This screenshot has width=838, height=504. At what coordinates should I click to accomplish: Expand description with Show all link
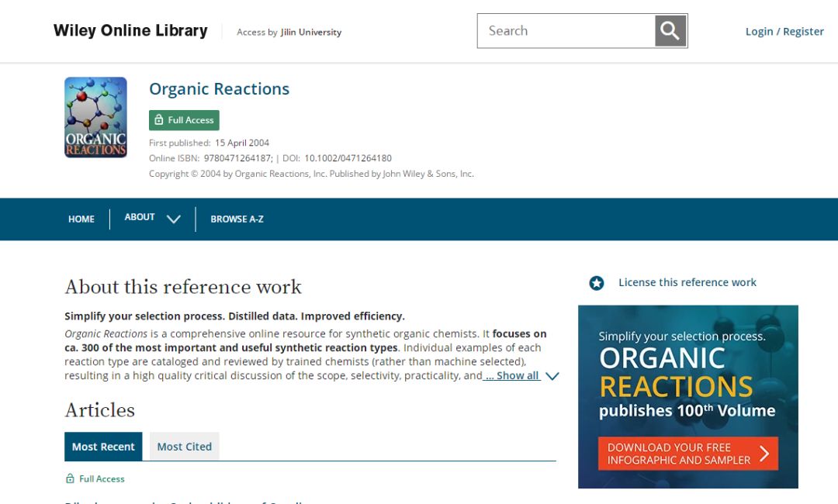point(512,375)
